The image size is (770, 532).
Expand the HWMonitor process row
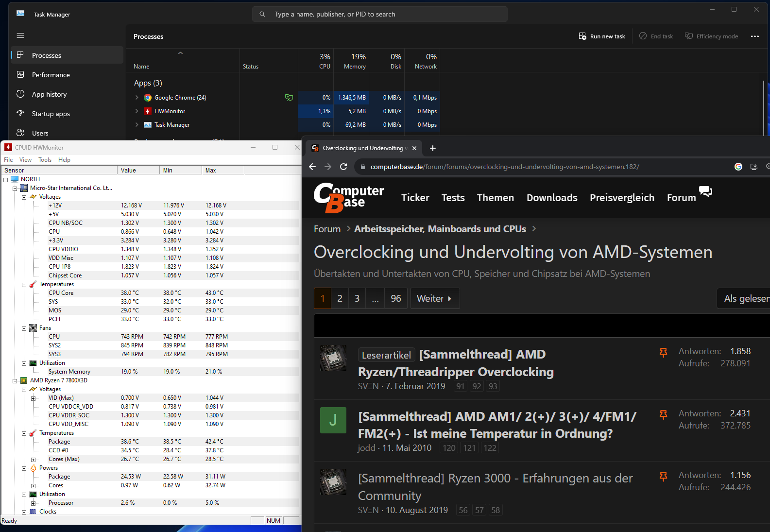click(137, 111)
